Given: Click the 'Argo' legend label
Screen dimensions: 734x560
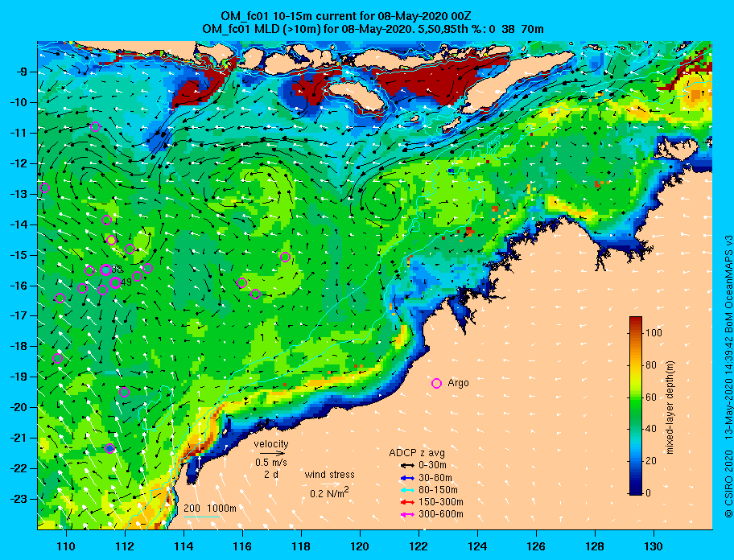Looking at the screenshot, I should click(458, 383).
